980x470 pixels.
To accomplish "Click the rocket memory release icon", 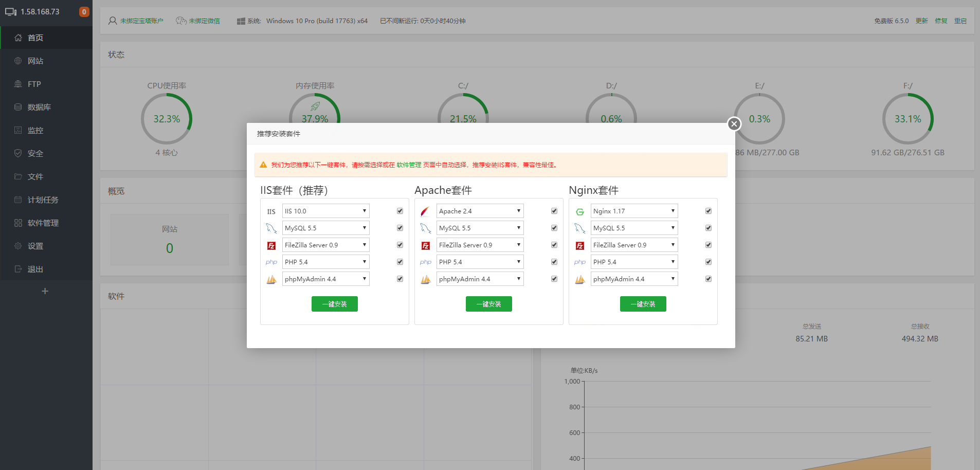I will [x=315, y=106].
